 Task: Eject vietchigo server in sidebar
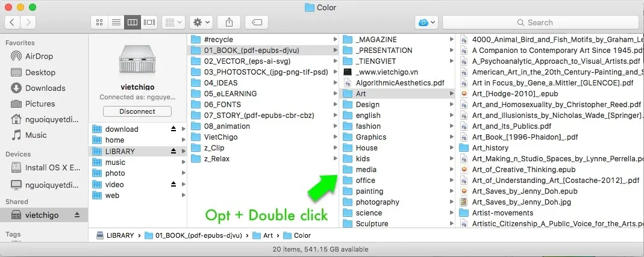(77, 215)
